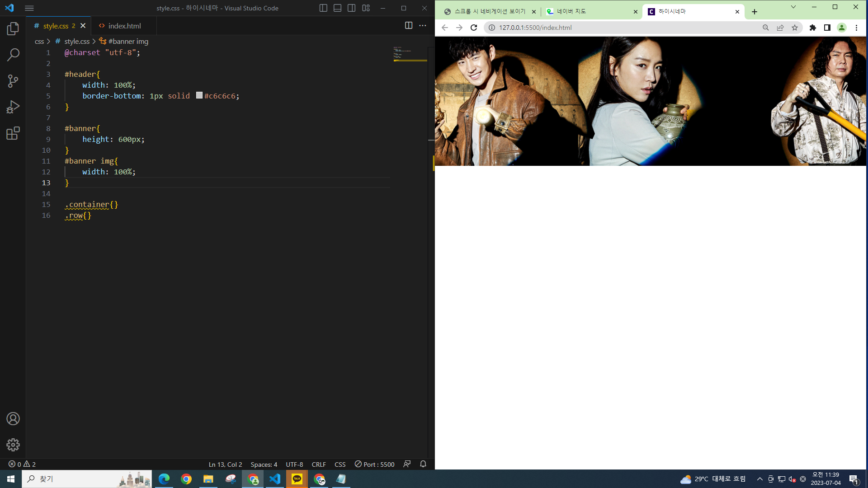Image resolution: width=868 pixels, height=488 pixels.
Task: Open the Search view in activity bar
Action: tap(13, 55)
